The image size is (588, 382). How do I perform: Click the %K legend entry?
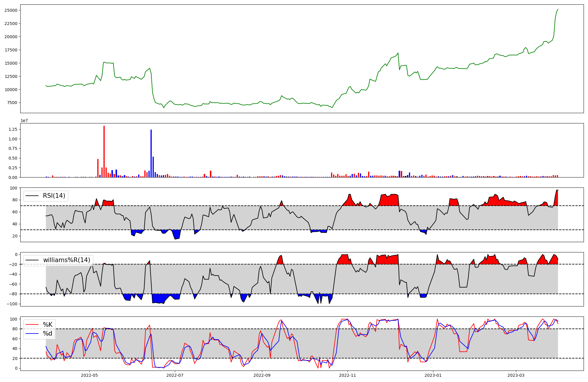48,324
